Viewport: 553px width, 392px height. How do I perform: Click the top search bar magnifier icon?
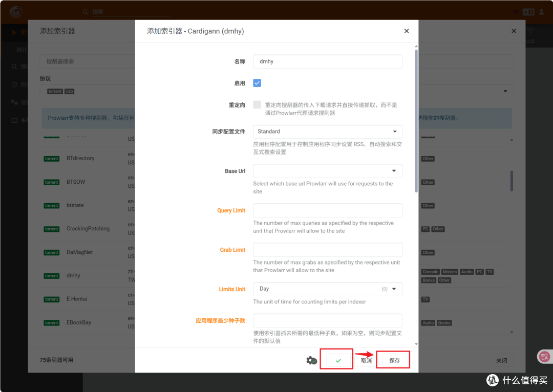pos(86,12)
